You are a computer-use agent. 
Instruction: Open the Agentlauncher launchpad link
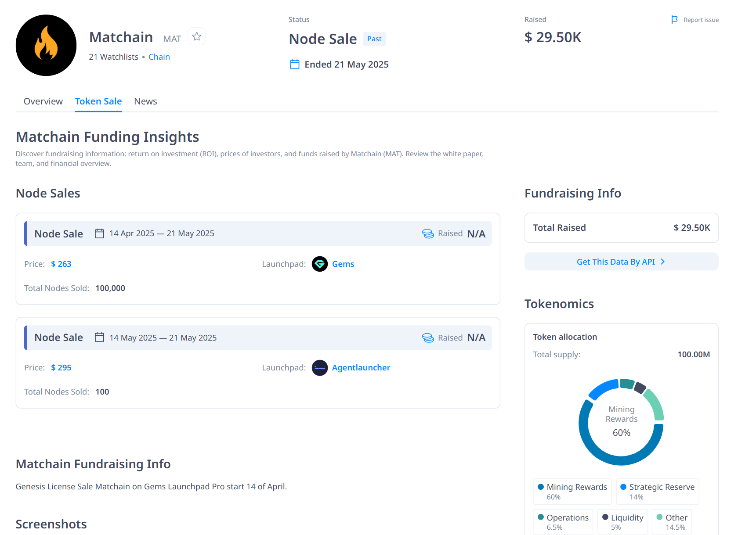click(x=361, y=368)
